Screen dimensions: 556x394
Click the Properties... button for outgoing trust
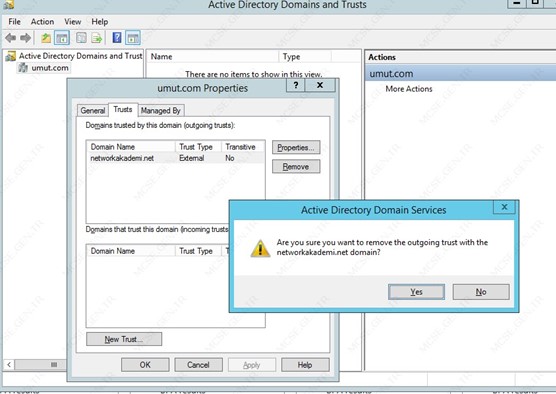(x=296, y=148)
